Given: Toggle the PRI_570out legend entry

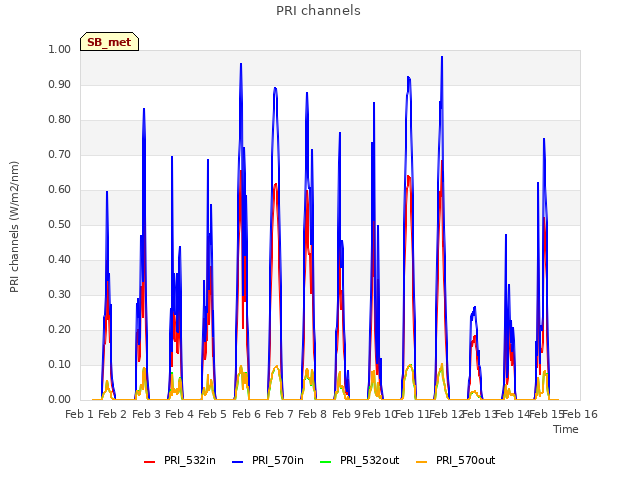Looking at the screenshot, I should click(456, 460).
